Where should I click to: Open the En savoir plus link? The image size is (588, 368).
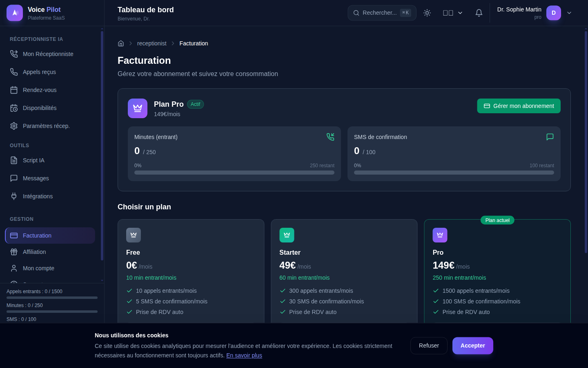click(244, 355)
